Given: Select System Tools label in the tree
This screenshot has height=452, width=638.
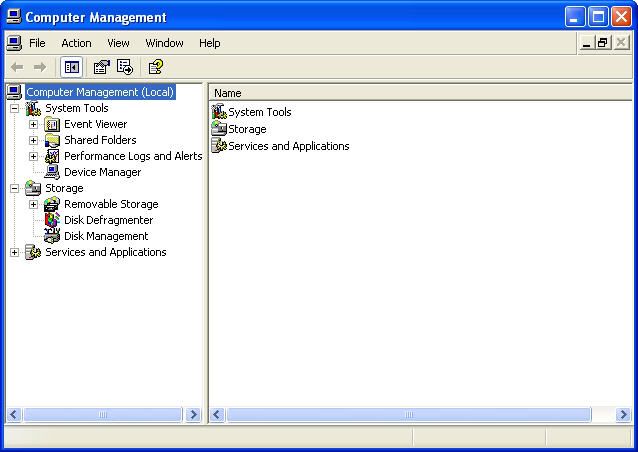Looking at the screenshot, I should (77, 108).
